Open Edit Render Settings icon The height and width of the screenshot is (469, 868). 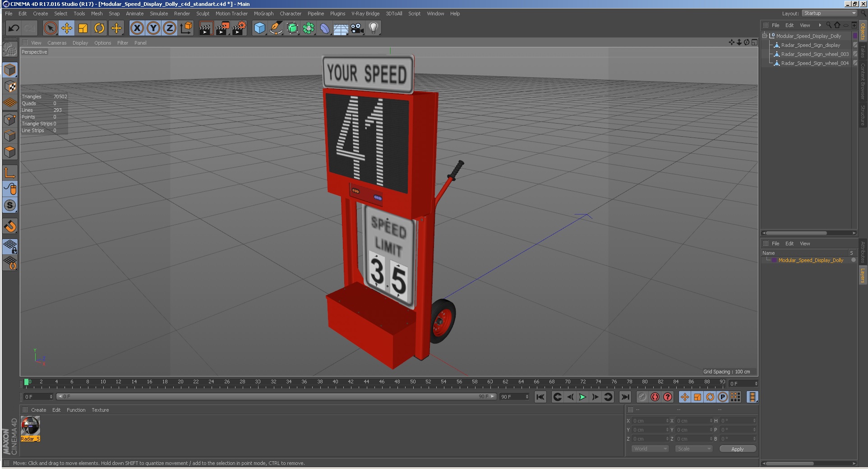tap(239, 28)
